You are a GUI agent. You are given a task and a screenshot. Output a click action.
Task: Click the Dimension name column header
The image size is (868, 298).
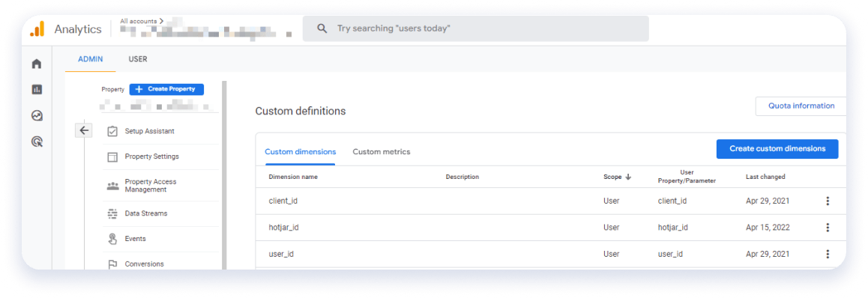coord(293,177)
